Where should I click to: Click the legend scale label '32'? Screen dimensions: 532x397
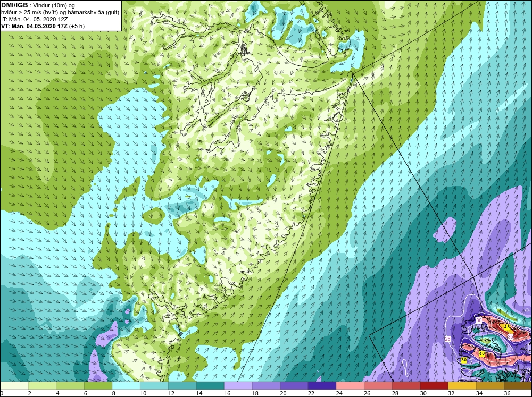click(x=451, y=393)
